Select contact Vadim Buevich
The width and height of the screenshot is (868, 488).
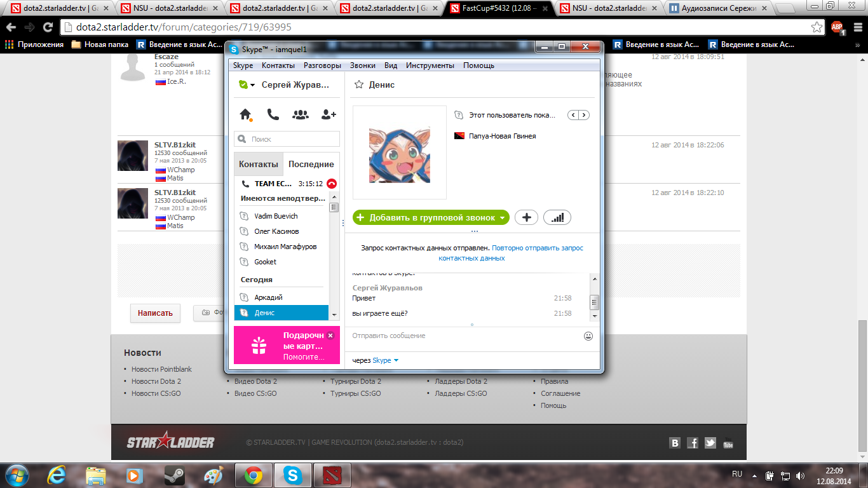tap(281, 216)
